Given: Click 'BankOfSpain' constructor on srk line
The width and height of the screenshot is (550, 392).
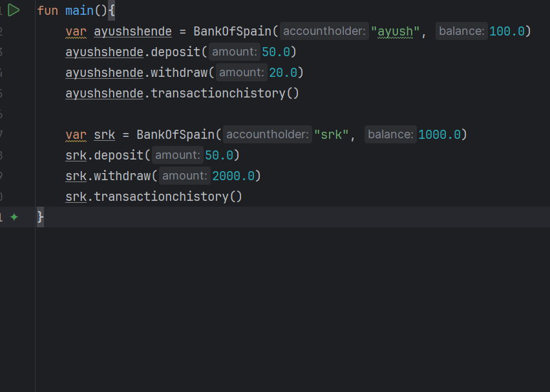Looking at the screenshot, I should point(175,134).
